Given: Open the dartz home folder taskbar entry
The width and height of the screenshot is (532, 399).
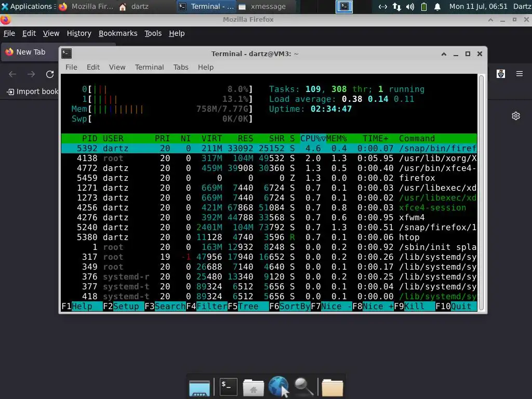Looking at the screenshot, I should 134,6.
